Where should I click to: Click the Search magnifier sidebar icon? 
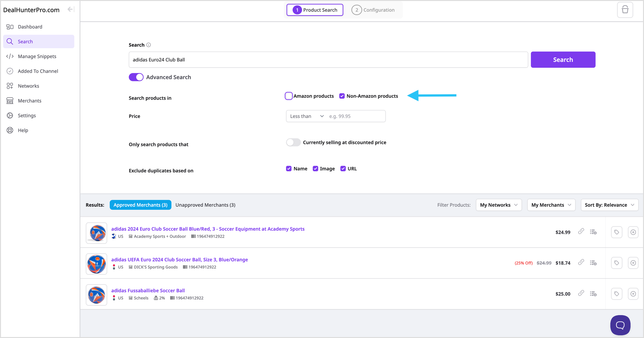click(10, 41)
